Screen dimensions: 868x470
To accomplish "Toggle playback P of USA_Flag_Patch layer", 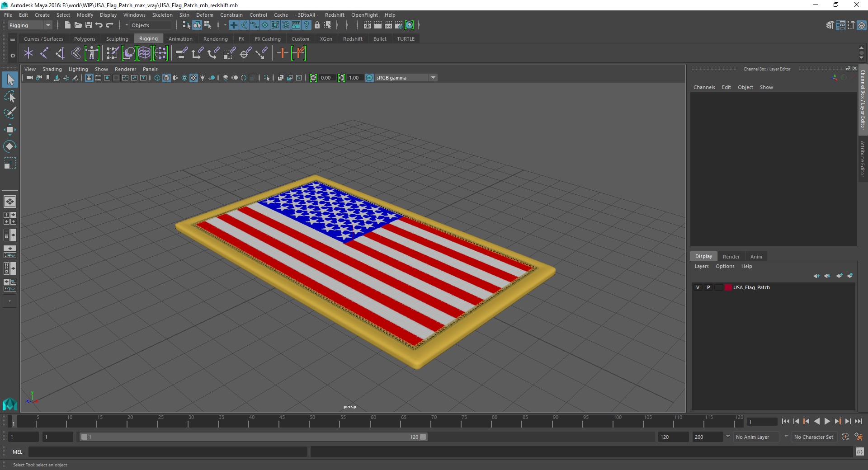I will point(708,287).
